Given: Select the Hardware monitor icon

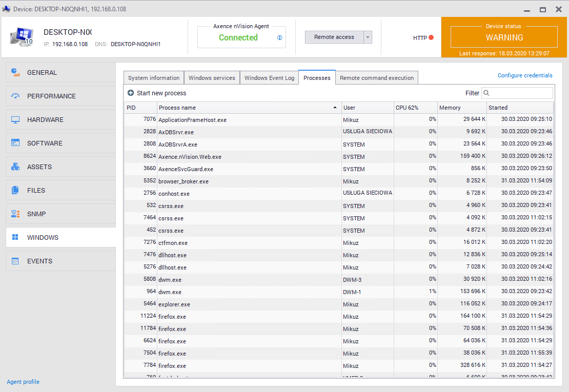Looking at the screenshot, I should (15, 119).
